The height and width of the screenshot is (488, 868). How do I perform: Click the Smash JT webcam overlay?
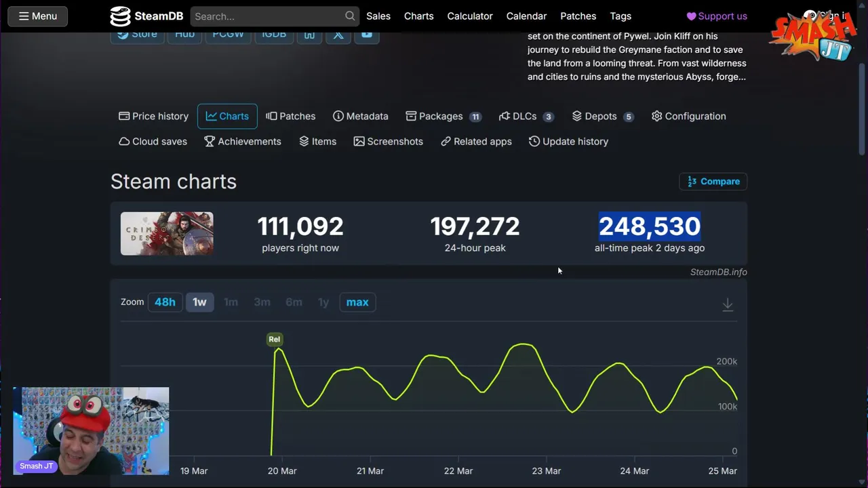pyautogui.click(x=91, y=430)
